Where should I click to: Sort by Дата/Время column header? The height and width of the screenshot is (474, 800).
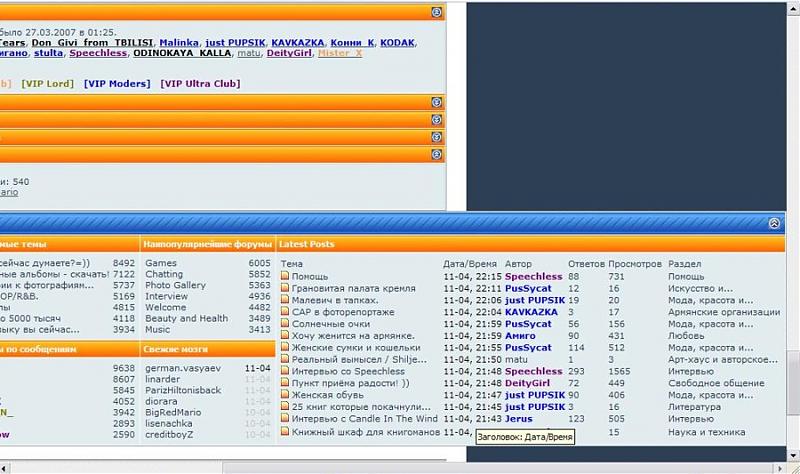[x=468, y=264]
